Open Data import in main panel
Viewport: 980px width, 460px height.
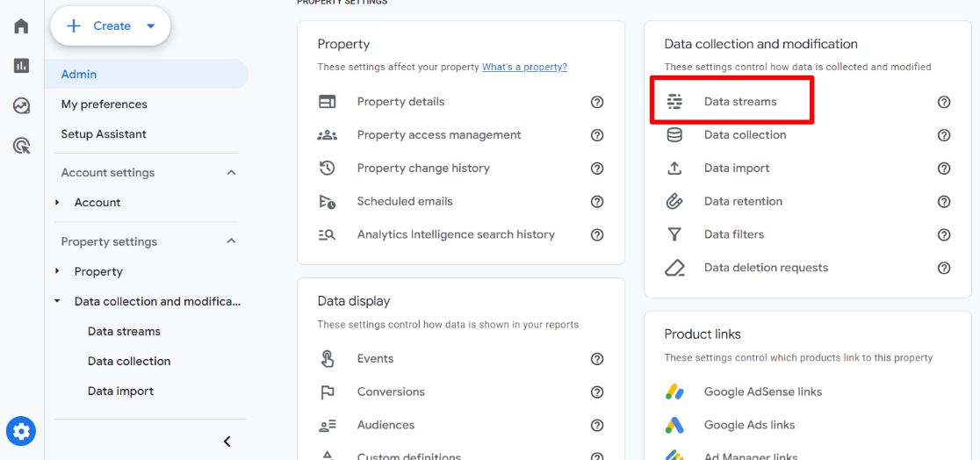click(x=737, y=169)
